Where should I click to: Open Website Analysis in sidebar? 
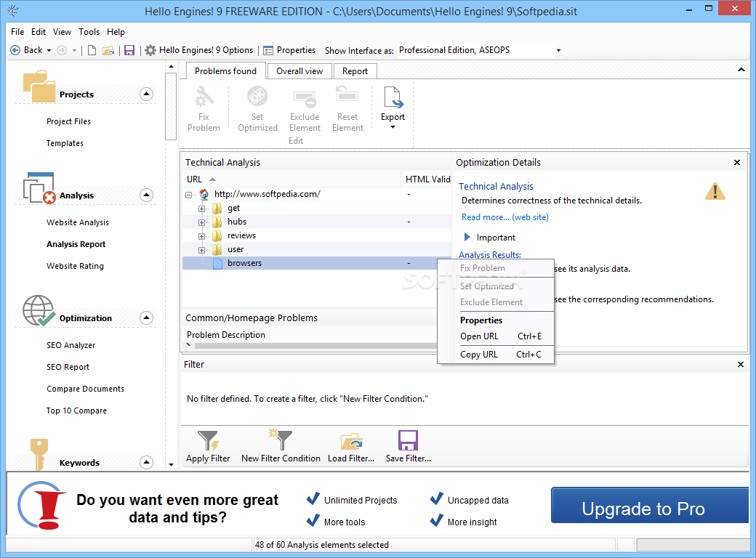point(78,222)
